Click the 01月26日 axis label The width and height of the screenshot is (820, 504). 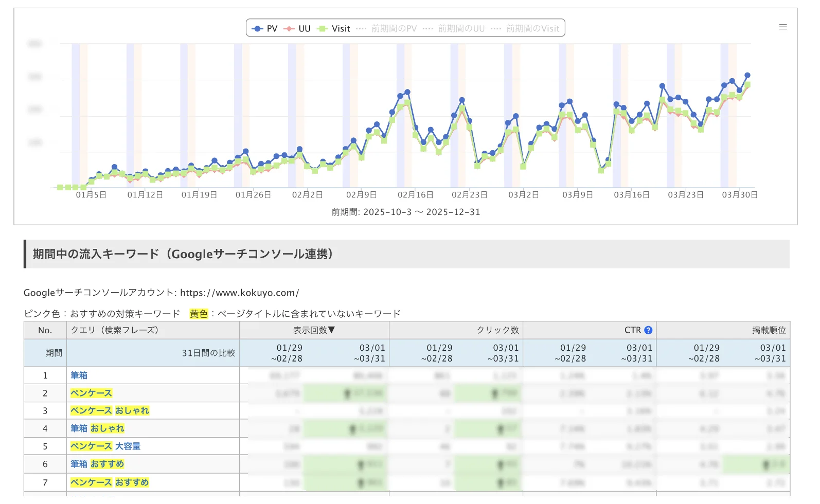(x=254, y=195)
